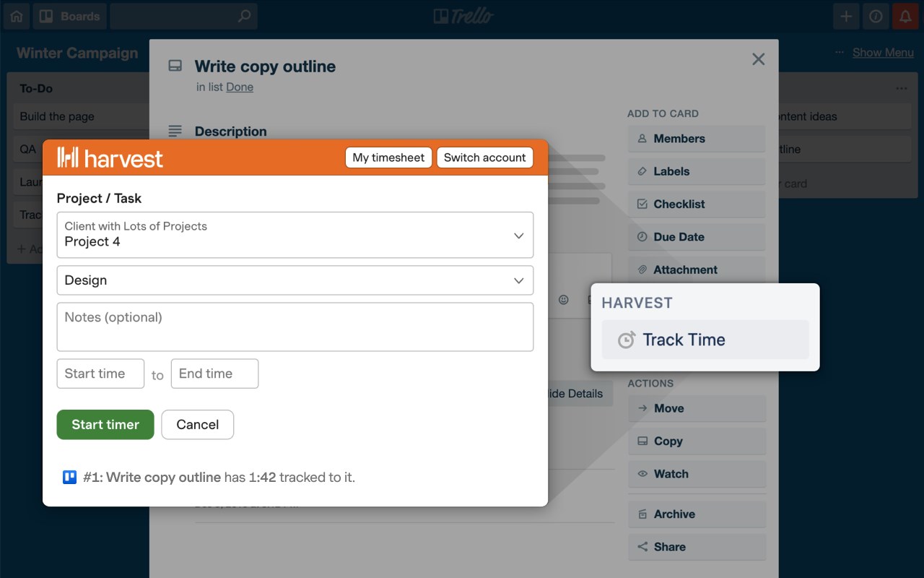Expand the Project 4 project dropdown
This screenshot has height=578, width=924.
295,235
